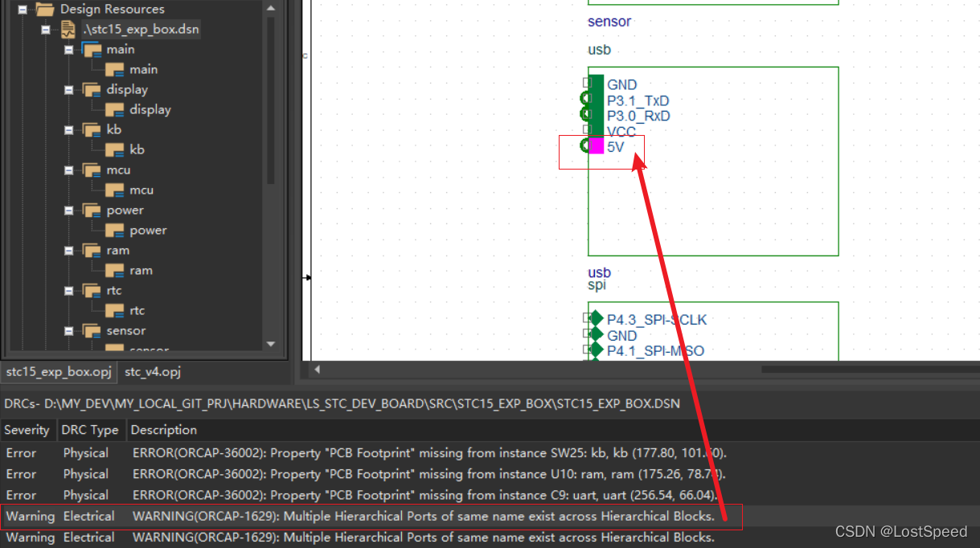The width and height of the screenshot is (980, 548).
Task: Select the Design Resources tree label
Action: tap(113, 10)
